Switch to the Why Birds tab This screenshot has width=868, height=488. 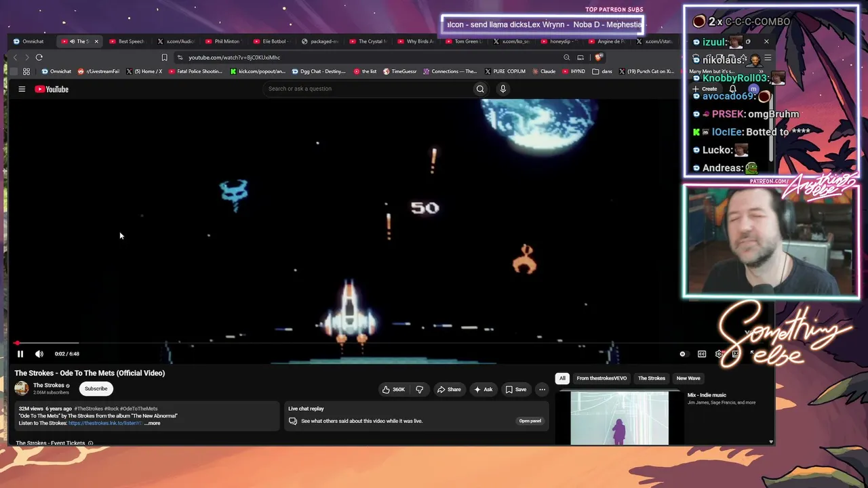(416, 41)
